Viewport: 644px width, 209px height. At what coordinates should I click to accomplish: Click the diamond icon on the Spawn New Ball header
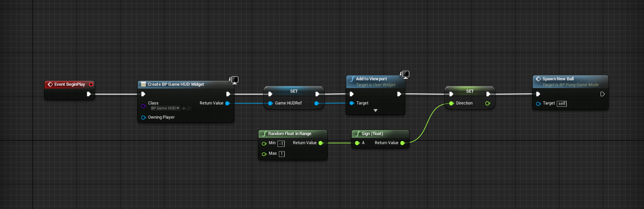tap(538, 79)
